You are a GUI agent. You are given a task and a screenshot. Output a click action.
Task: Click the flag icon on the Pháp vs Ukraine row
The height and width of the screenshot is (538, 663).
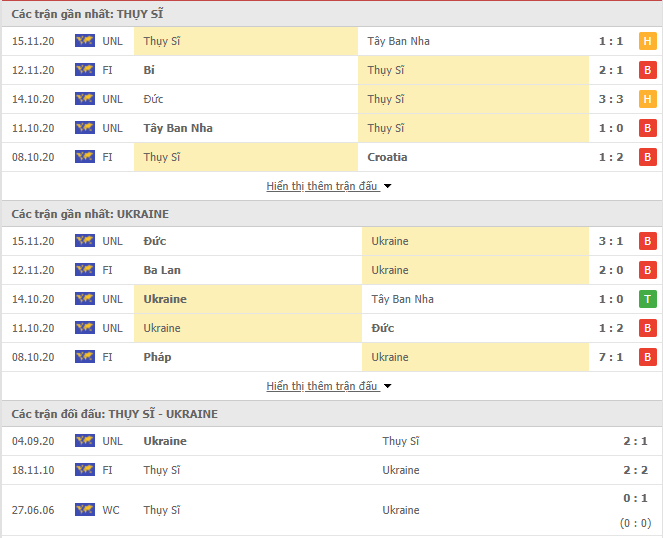point(85,357)
